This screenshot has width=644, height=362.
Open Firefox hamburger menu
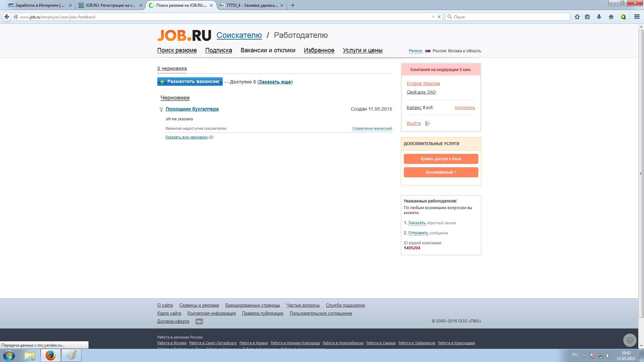[637, 17]
